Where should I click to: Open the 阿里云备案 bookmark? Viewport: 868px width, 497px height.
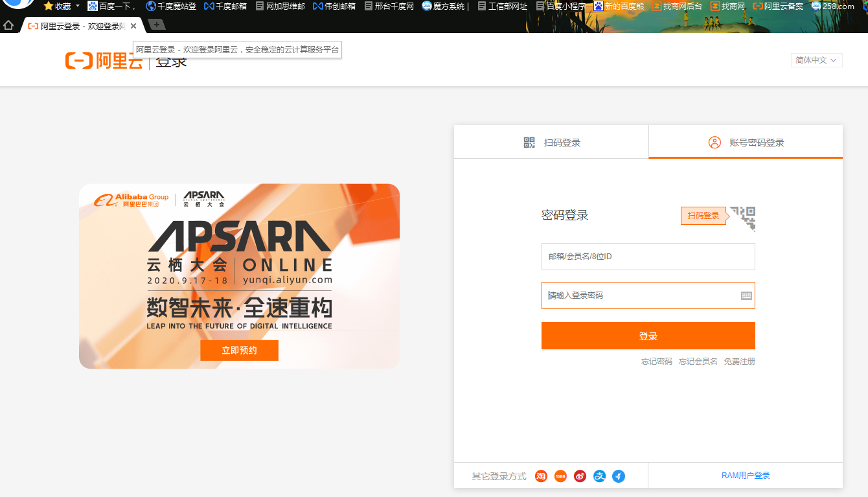pyautogui.click(x=778, y=6)
